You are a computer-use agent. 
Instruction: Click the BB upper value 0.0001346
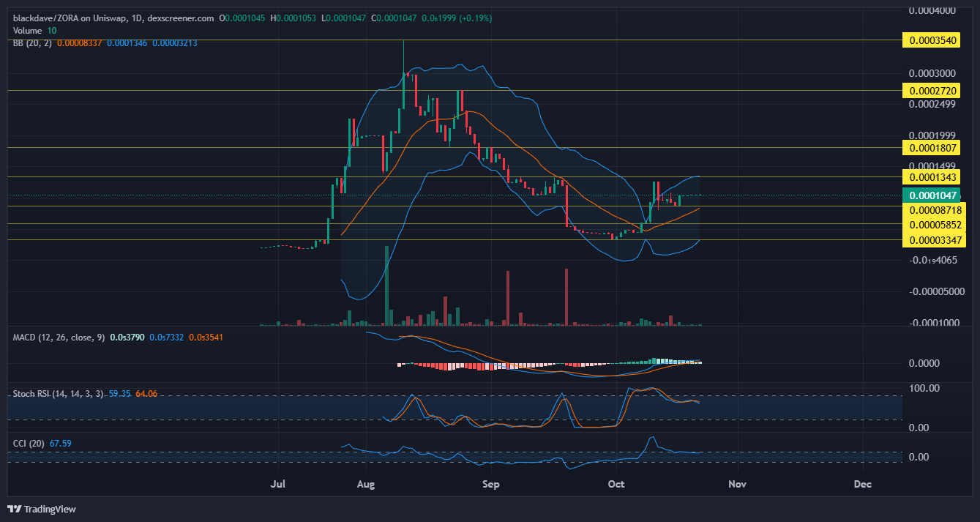pyautogui.click(x=127, y=43)
